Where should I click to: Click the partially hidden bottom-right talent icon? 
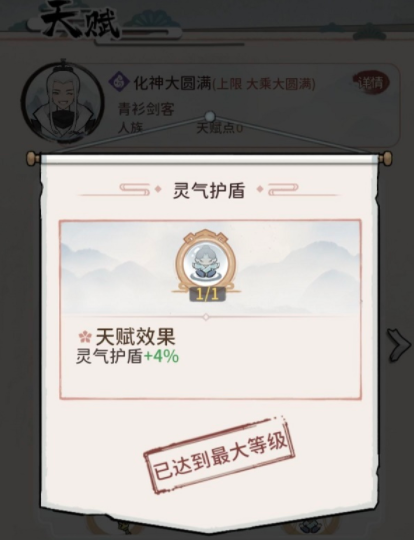click(307, 526)
